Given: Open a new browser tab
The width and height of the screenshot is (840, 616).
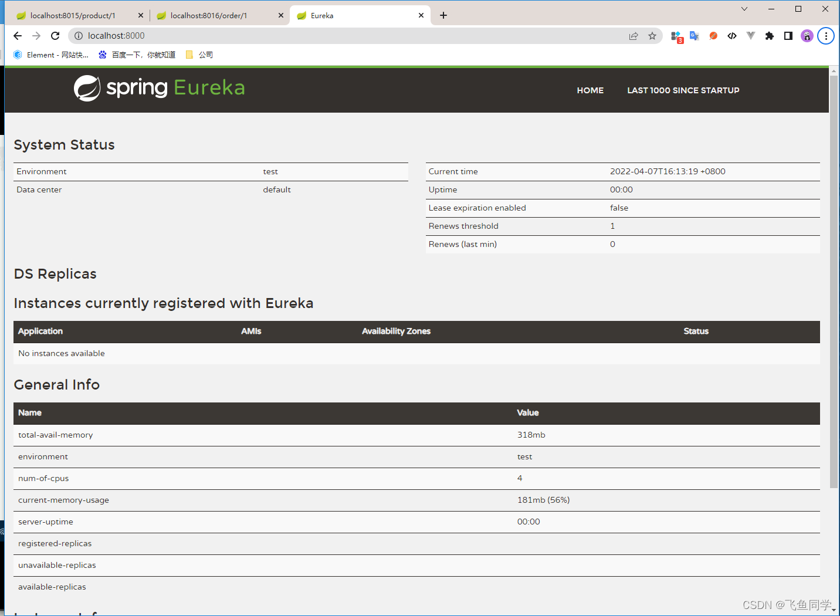Looking at the screenshot, I should coord(443,15).
